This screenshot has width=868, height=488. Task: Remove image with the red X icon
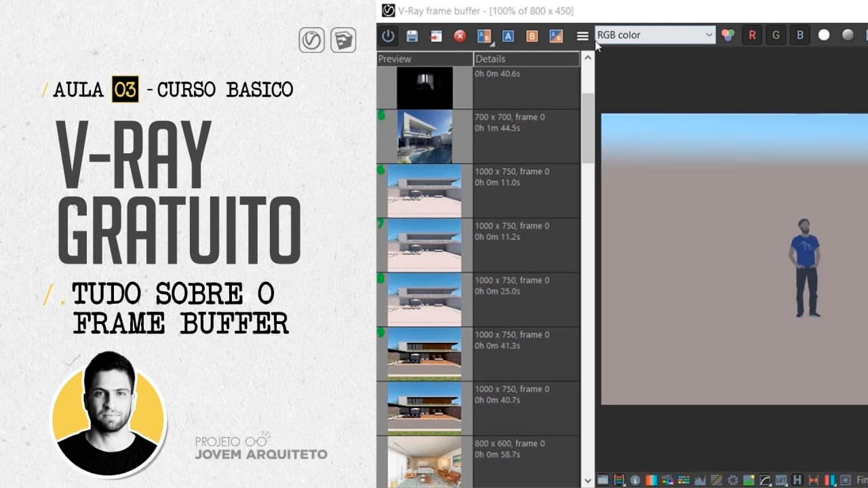coord(460,36)
